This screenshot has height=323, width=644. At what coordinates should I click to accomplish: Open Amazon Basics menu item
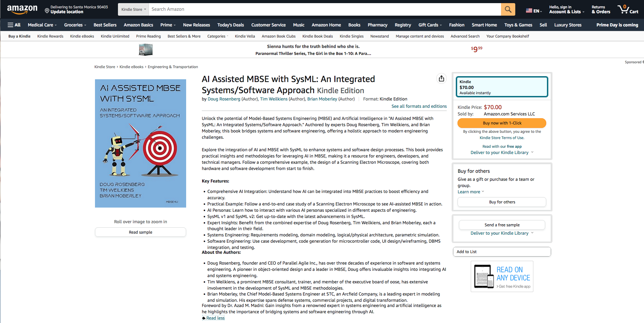pyautogui.click(x=138, y=25)
